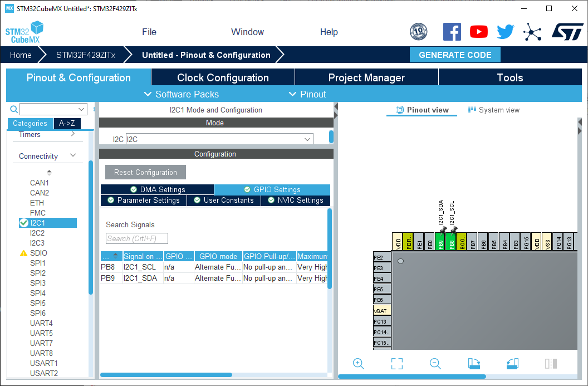Viewport: 588px width, 386px height.
Task: Click the SDIO warning triangle icon
Action: tap(23, 253)
